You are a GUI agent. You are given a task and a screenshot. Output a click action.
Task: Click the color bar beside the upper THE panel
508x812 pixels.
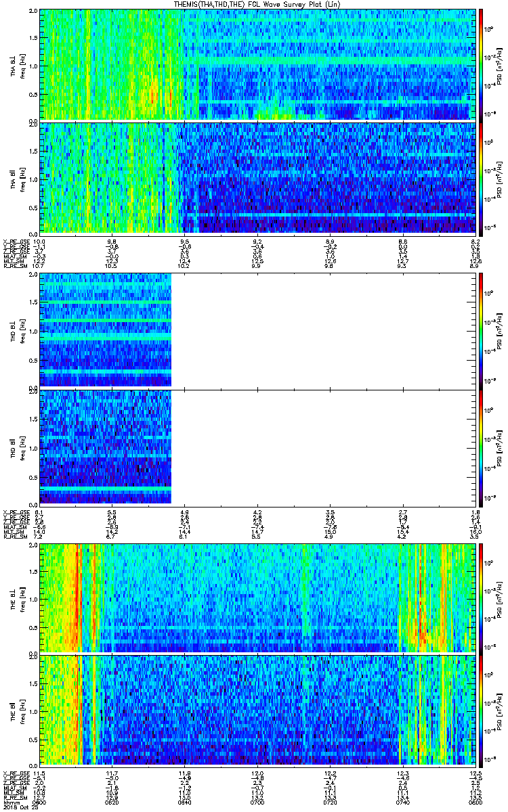(x=482, y=598)
